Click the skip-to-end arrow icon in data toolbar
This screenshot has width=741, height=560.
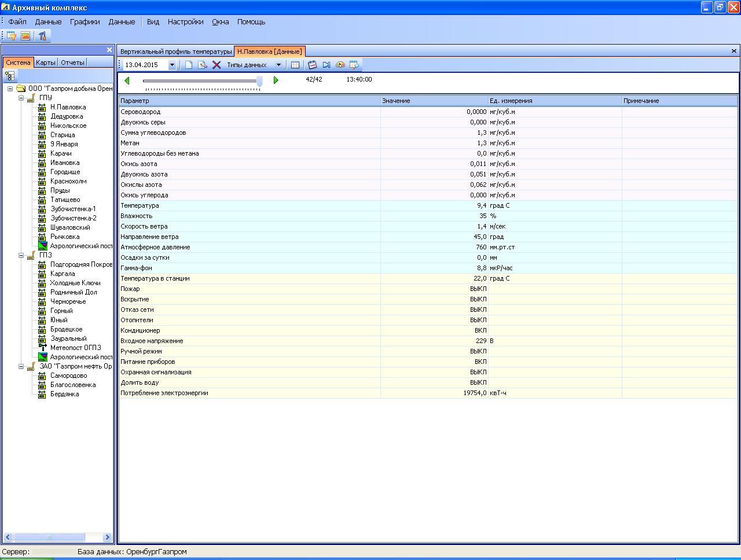click(x=327, y=65)
